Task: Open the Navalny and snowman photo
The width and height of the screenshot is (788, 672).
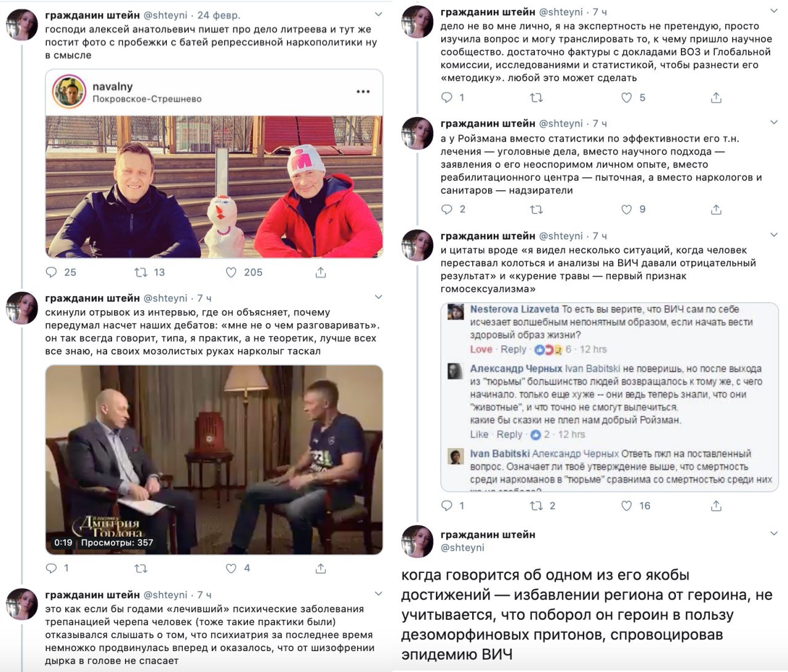Action: [214, 186]
